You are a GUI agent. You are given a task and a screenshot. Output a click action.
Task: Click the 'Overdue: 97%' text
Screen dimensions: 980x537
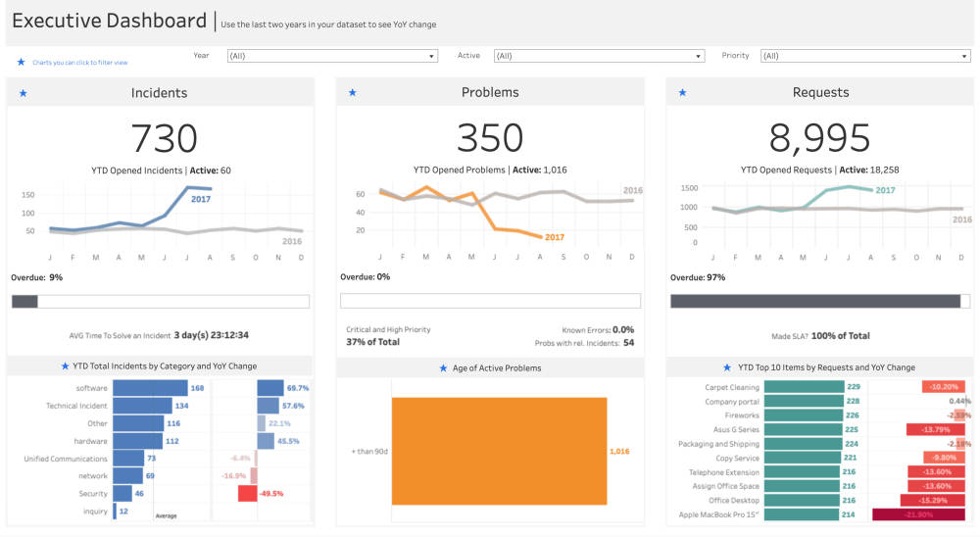pyautogui.click(x=698, y=277)
